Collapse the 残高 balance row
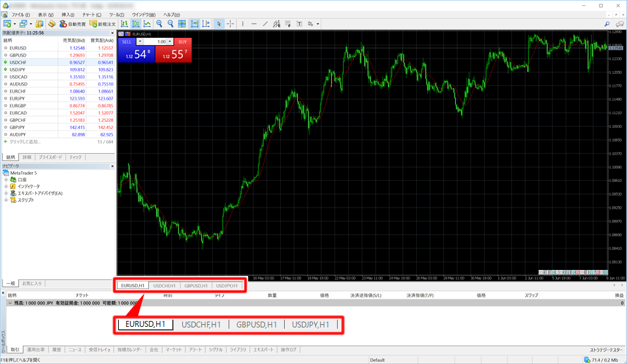The height and width of the screenshot is (364, 627). point(10,303)
